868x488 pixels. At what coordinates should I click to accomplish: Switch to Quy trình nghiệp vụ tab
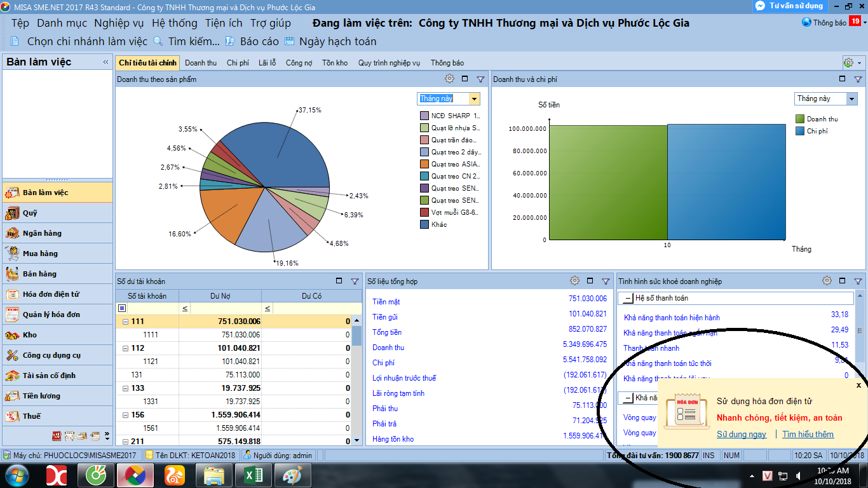(389, 63)
